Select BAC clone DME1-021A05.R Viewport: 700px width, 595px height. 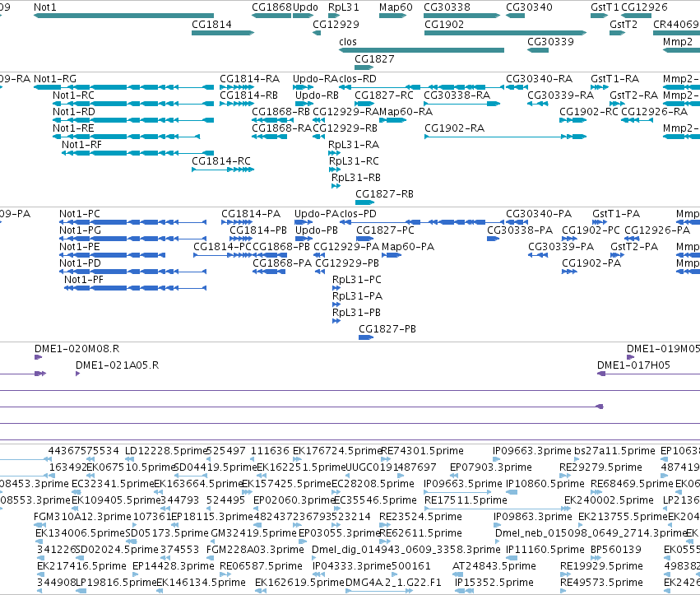point(118,365)
